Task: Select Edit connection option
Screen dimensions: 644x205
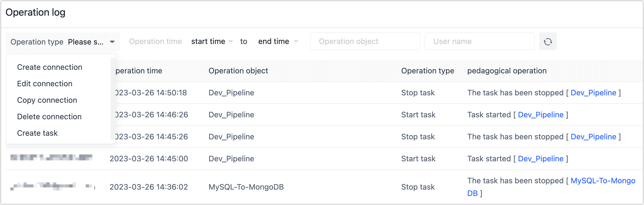Action: pyautogui.click(x=45, y=84)
